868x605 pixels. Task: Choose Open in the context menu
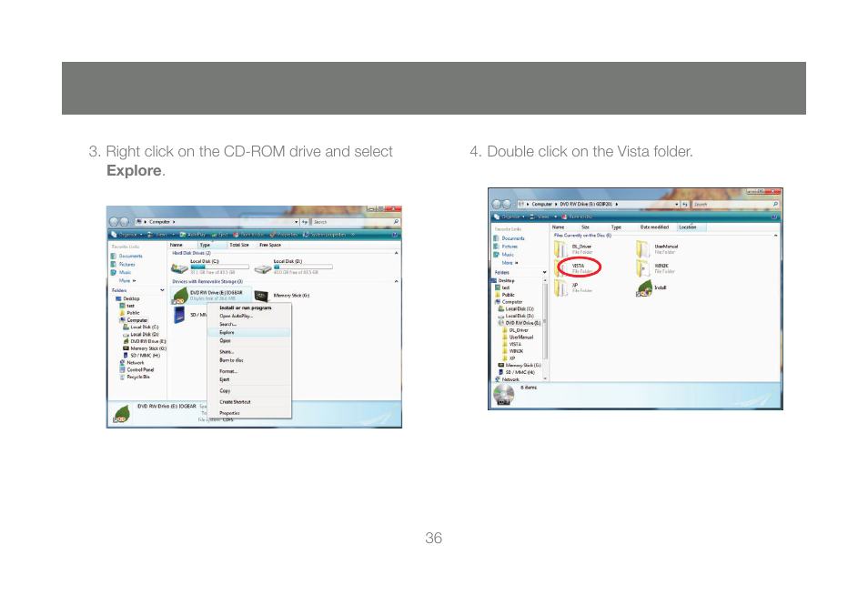point(248,341)
